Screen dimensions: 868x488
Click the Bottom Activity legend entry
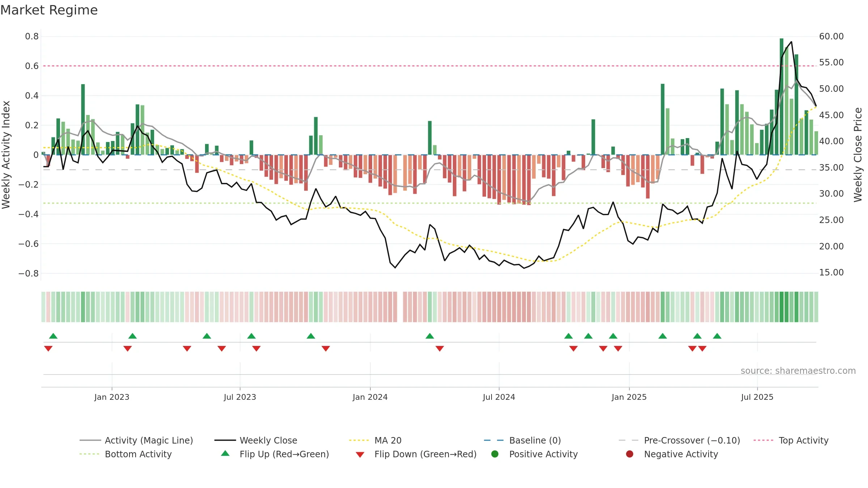point(125,454)
